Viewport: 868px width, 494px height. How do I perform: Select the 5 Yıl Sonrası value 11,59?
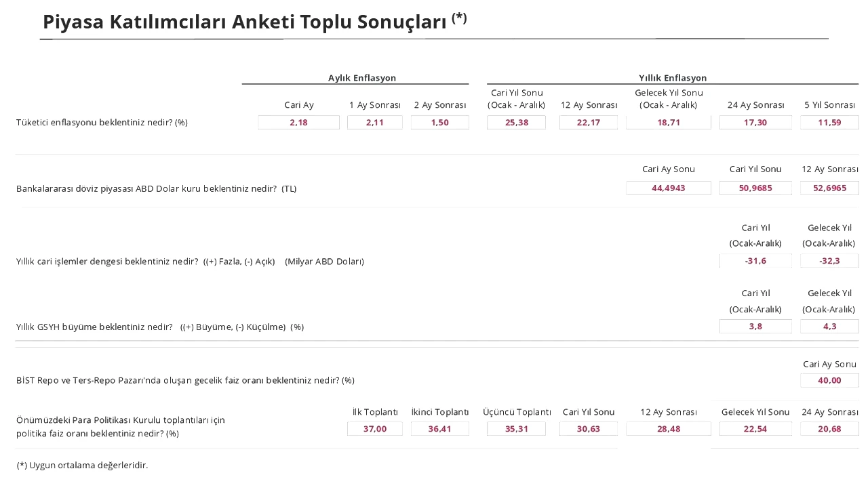coord(829,123)
